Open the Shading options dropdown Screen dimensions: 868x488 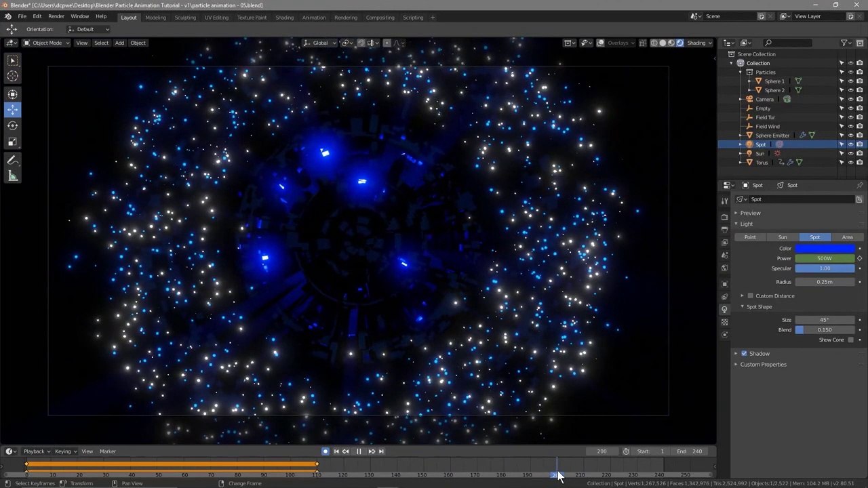[699, 43]
